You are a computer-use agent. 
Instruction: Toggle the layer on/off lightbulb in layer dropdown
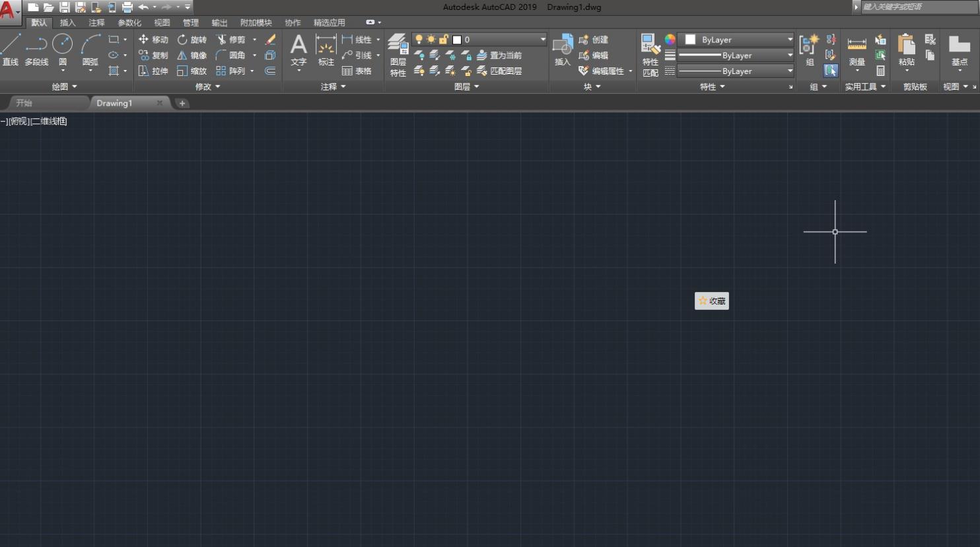(x=419, y=40)
